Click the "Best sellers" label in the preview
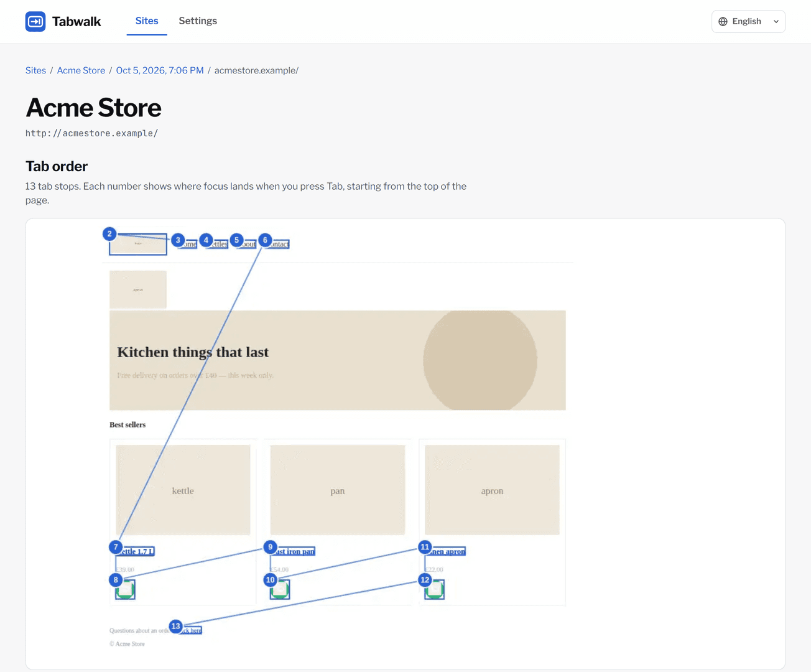Image resolution: width=811 pixels, height=672 pixels. [127, 425]
